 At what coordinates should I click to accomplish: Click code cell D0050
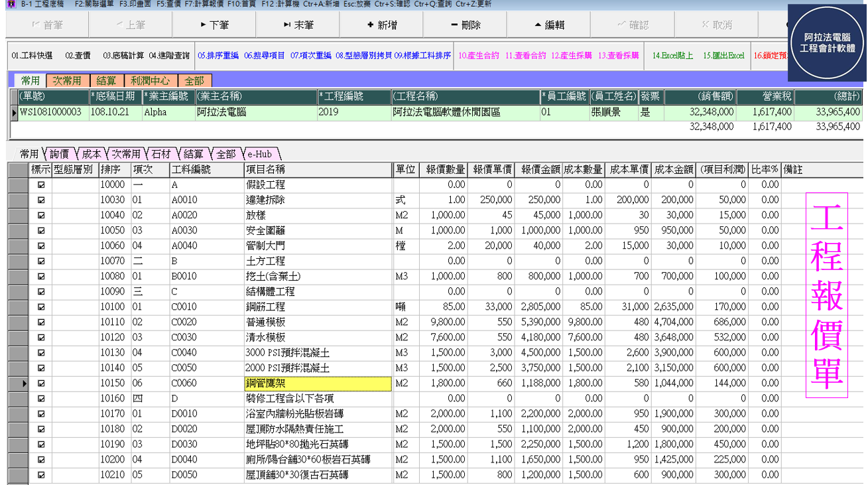pyautogui.click(x=207, y=475)
